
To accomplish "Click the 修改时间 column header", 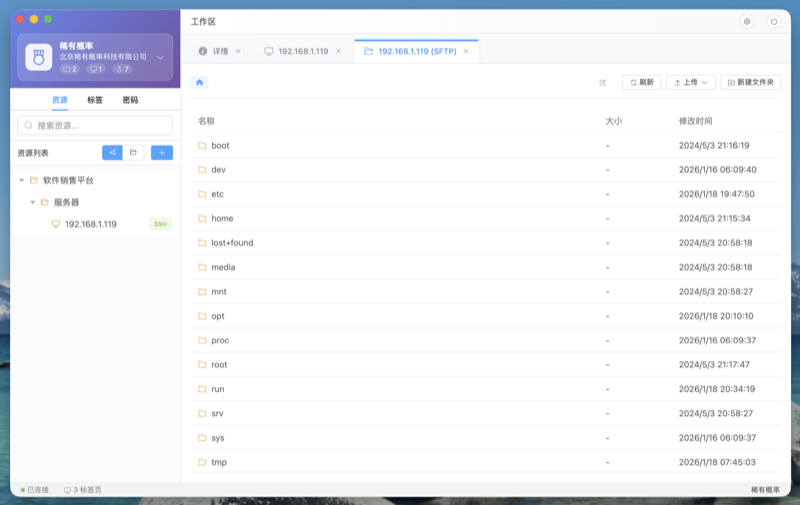I will (x=695, y=121).
